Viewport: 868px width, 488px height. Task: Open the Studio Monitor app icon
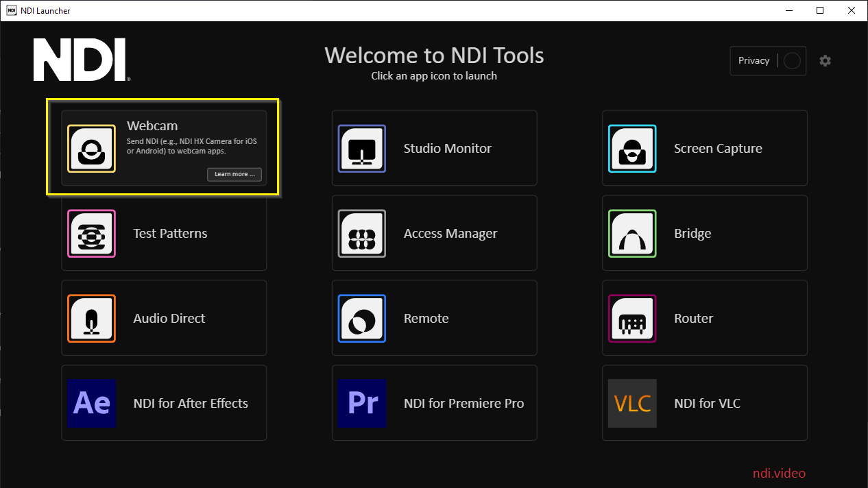pyautogui.click(x=362, y=149)
